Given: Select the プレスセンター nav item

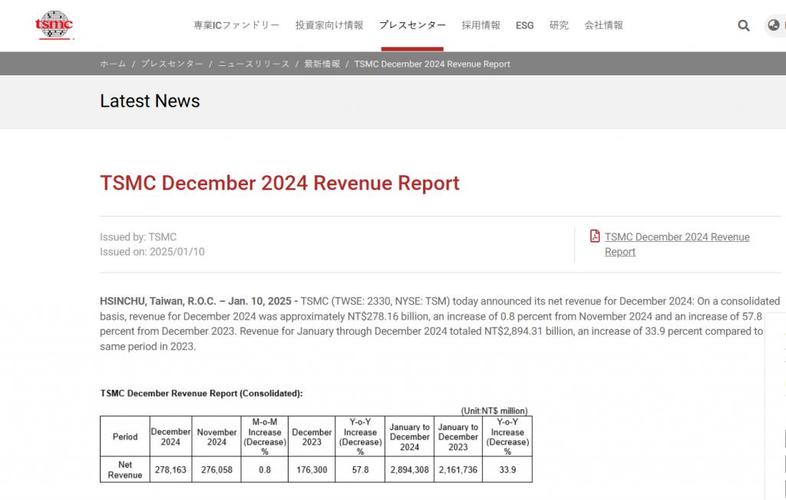Looking at the screenshot, I should [x=412, y=25].
